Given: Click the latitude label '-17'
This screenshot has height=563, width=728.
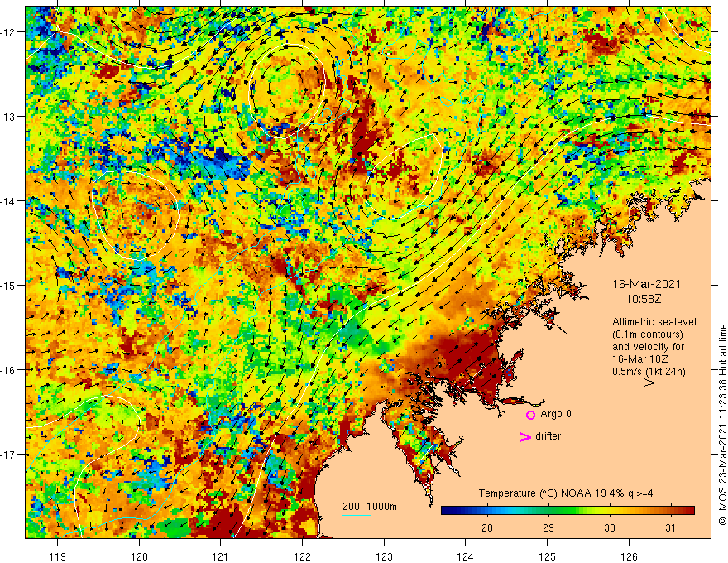Looking at the screenshot, I should click(x=8, y=455).
